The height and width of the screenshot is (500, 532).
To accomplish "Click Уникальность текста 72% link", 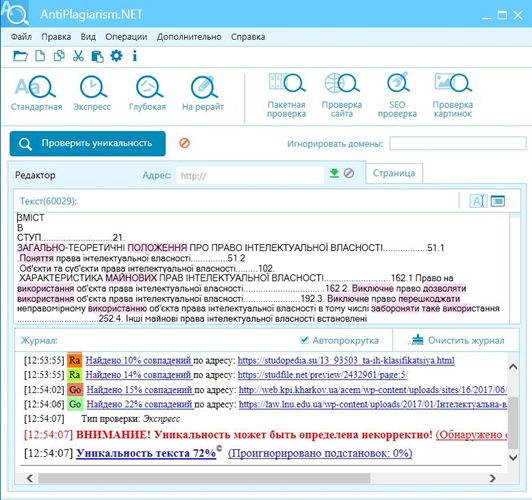I will pyautogui.click(x=146, y=453).
